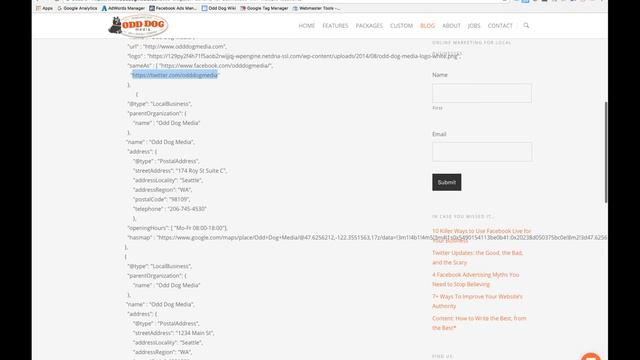Image resolution: width=640 pixels, height=360 pixels.
Task: Click the facebook.com/odddogmedia URL text
Action: point(215,65)
